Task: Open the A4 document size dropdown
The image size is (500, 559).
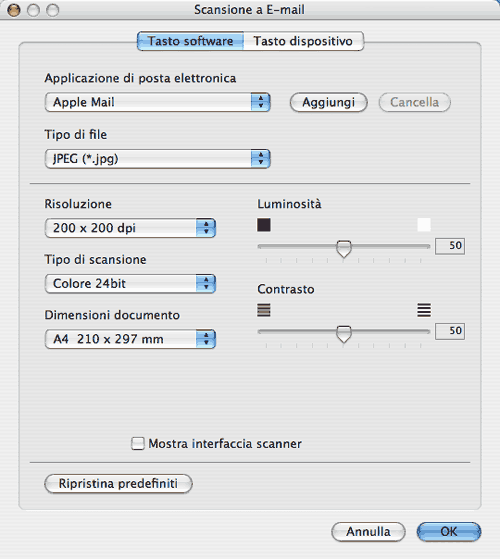Action: 130,339
